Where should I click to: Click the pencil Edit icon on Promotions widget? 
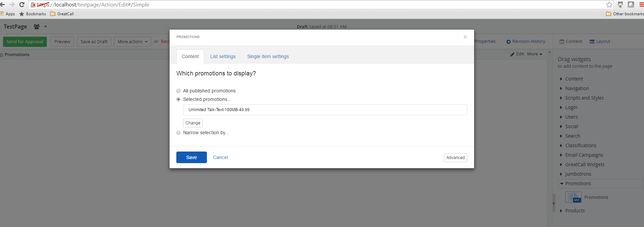512,54
